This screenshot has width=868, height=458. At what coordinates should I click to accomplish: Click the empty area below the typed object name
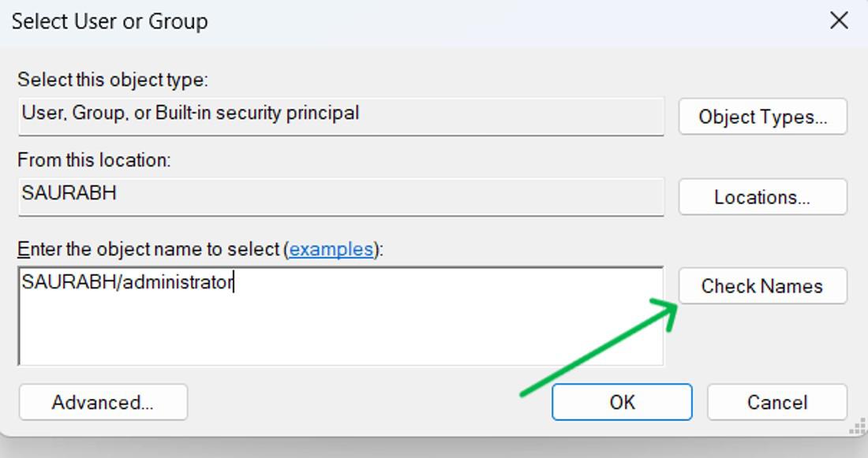[x=339, y=331]
